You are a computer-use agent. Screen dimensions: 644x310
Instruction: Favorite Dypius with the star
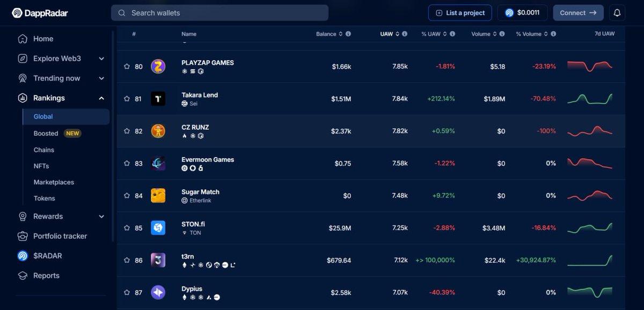click(x=127, y=292)
